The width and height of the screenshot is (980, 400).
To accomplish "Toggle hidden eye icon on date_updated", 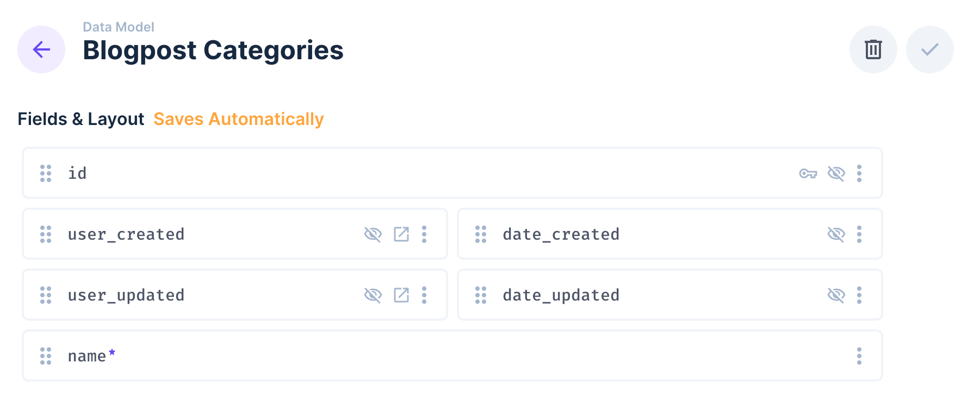I will pos(836,295).
